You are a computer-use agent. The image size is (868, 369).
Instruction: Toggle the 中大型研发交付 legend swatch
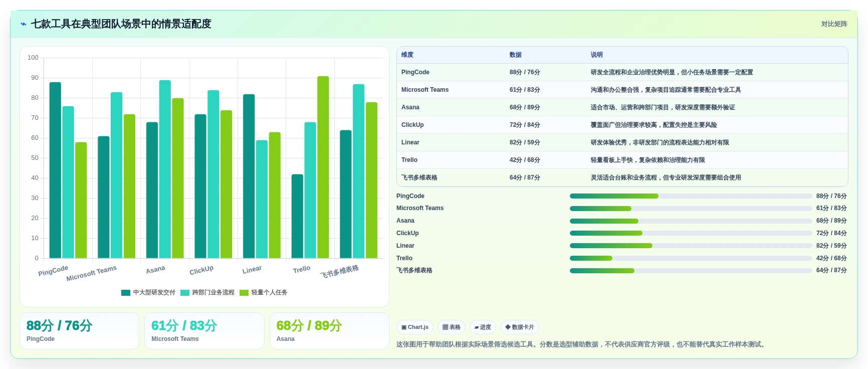coord(126,293)
